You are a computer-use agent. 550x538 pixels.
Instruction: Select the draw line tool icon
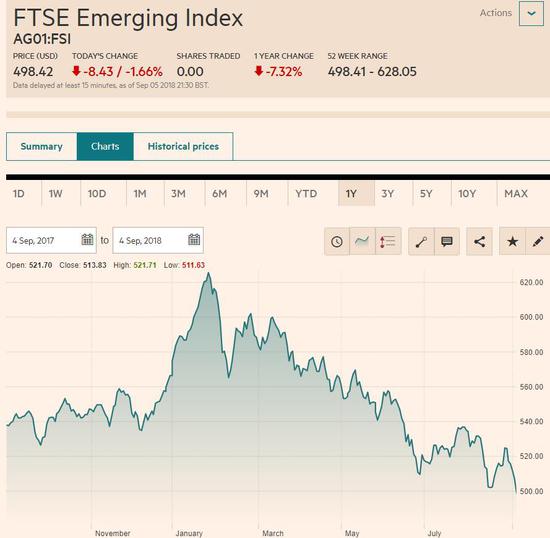421,241
